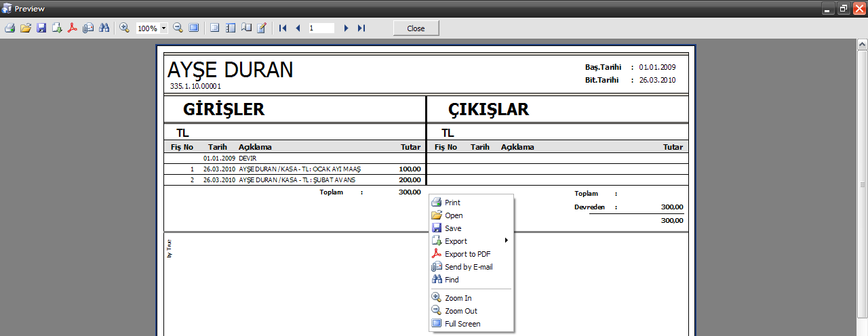Jump to the last page
This screenshot has height=336, width=868.
[361, 28]
